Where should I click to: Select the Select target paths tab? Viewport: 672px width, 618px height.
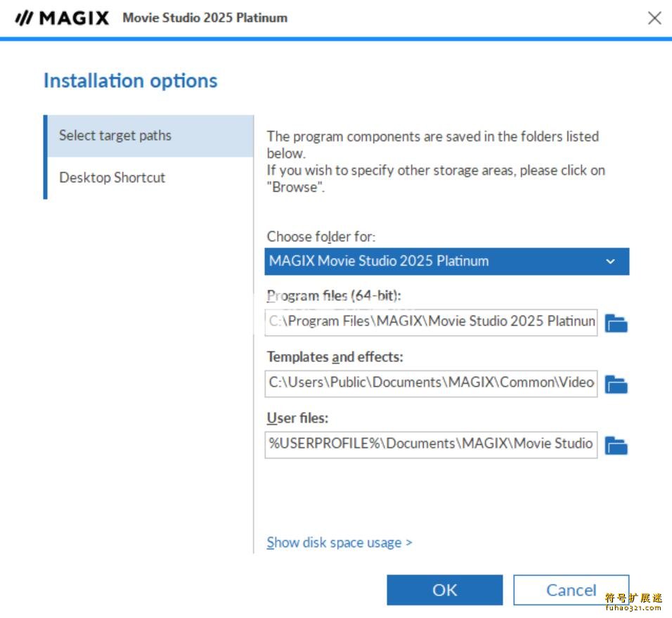(150, 136)
